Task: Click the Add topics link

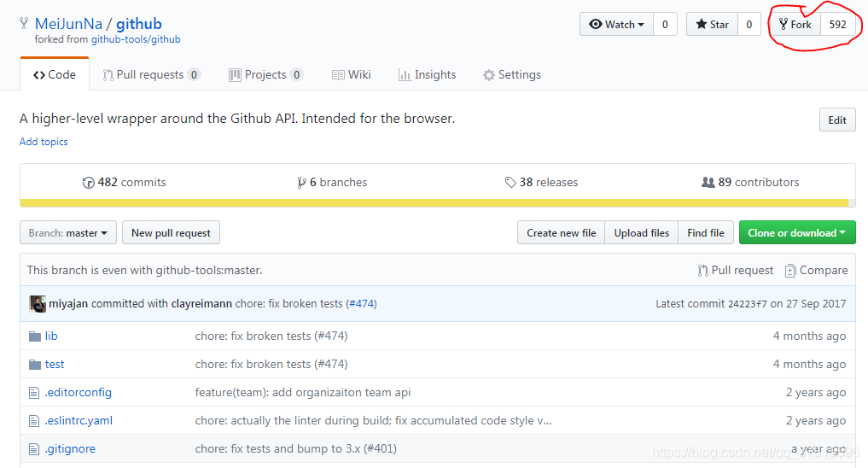Action: (44, 142)
